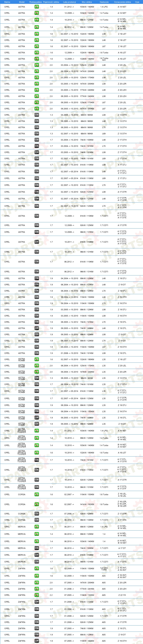Select the '177kW / 241KM' power cell
This screenshot has height=644, width=143.
[87, 589]
